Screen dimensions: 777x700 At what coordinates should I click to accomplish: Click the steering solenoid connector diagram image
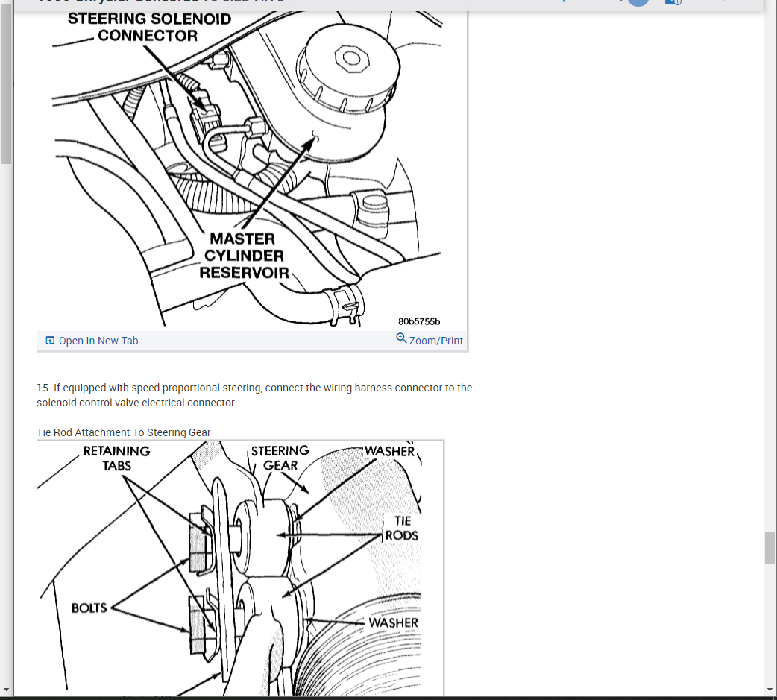point(252,170)
